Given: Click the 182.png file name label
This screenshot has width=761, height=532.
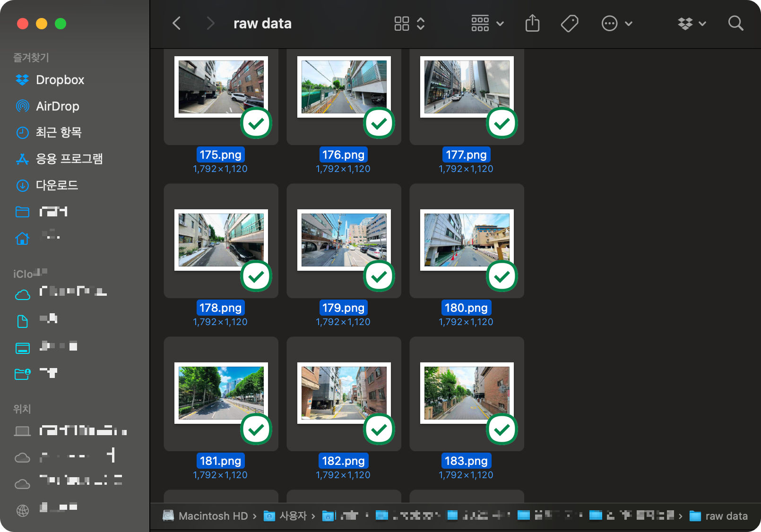Looking at the screenshot, I should pyautogui.click(x=343, y=461).
